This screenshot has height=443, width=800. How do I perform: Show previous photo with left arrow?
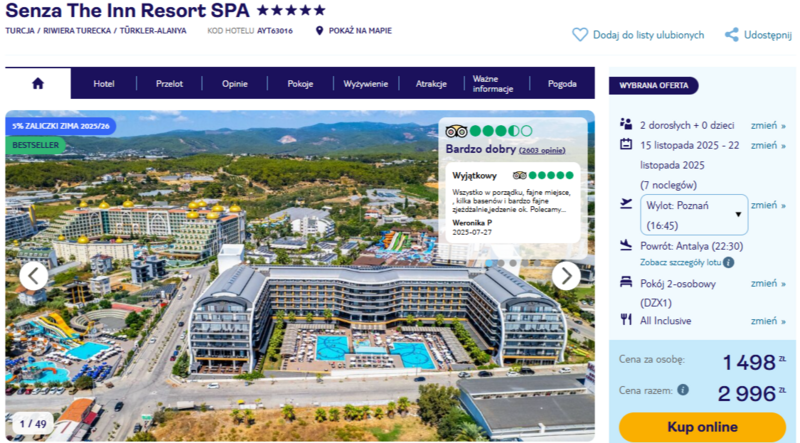(x=34, y=276)
